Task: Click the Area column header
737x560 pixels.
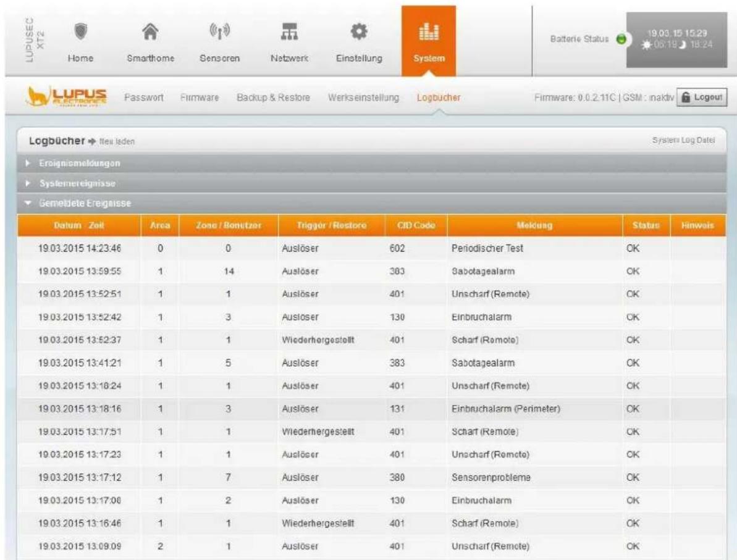Action: pos(160,225)
